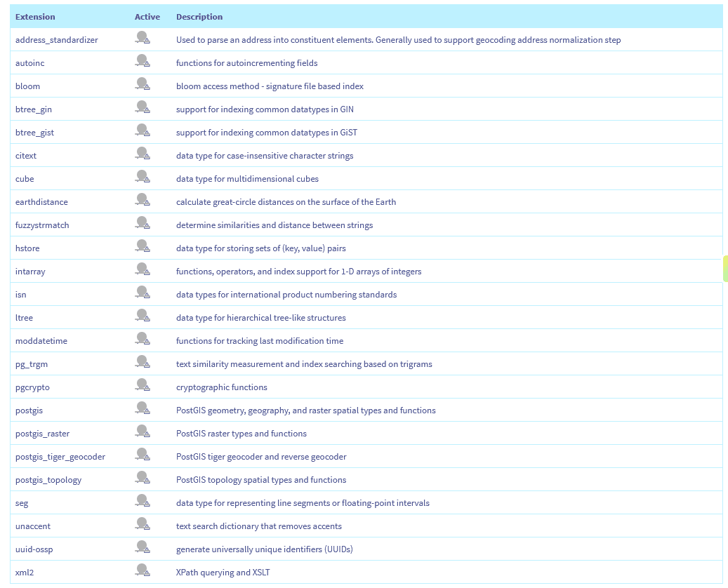Image resolution: width=728 pixels, height=588 pixels.
Task: Select the isn extension name
Action: coord(20,295)
